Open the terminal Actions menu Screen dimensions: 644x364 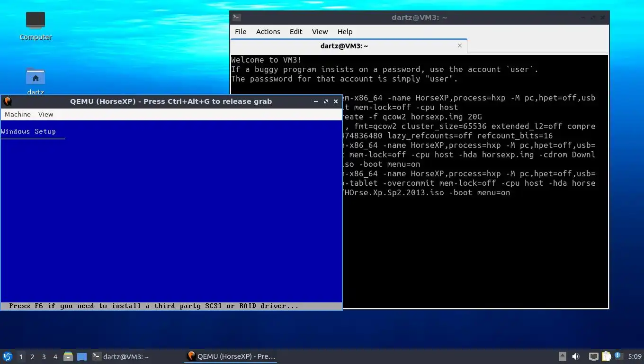pos(268,32)
